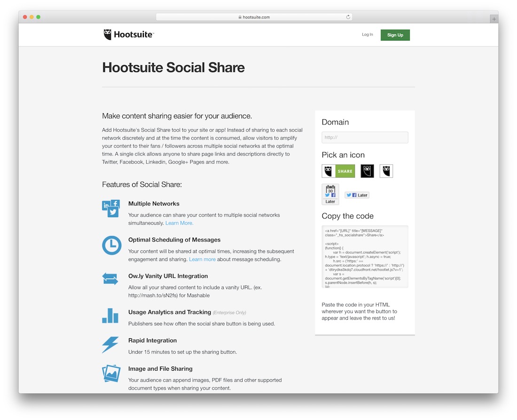Focus the Domain http:// input field
Screen dimensions: 517x420
pyautogui.click(x=365, y=138)
